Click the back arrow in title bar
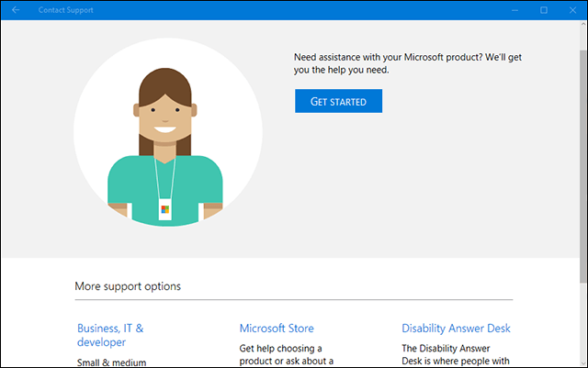Viewport: 588px width, 368px height. 16,10
